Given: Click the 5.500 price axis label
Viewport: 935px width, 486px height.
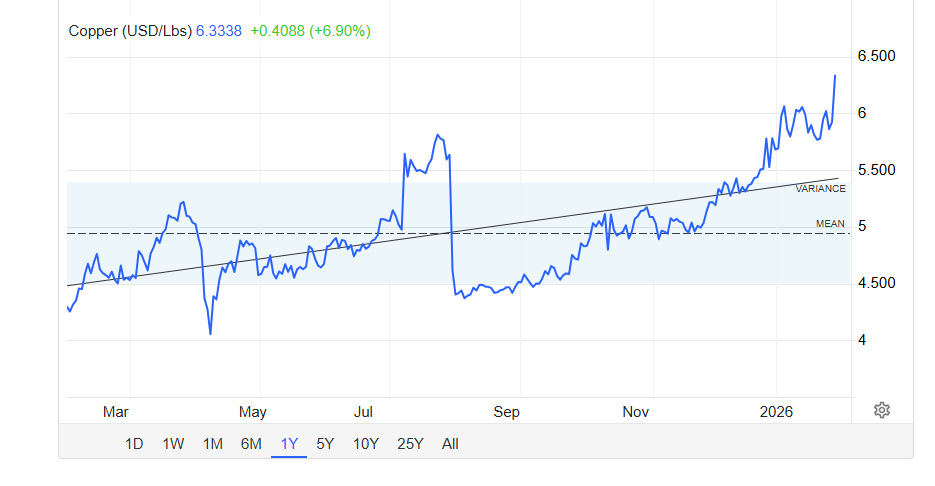Looking at the screenshot, I should coord(876,170).
